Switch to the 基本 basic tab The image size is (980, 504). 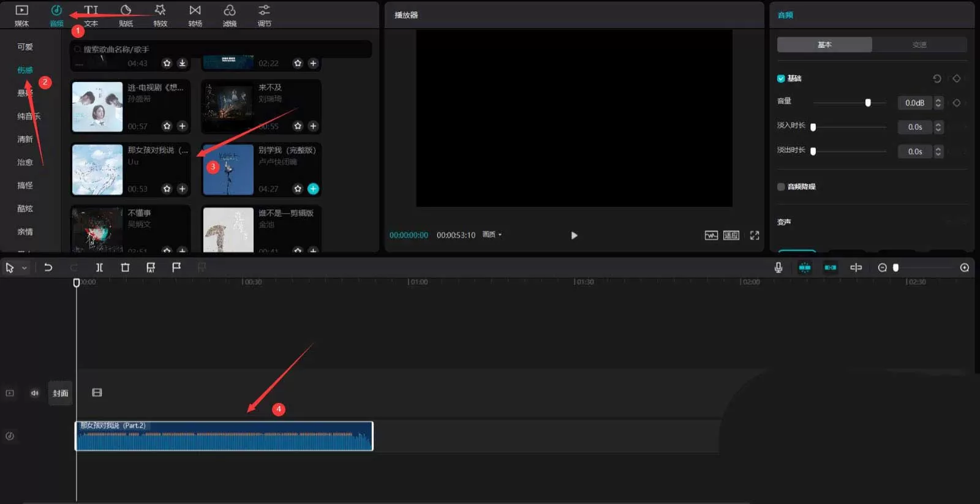824,45
